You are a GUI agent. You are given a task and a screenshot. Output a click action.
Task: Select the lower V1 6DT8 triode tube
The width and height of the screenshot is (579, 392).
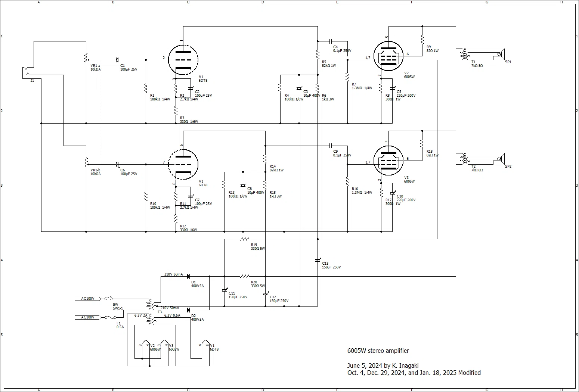coord(183,164)
